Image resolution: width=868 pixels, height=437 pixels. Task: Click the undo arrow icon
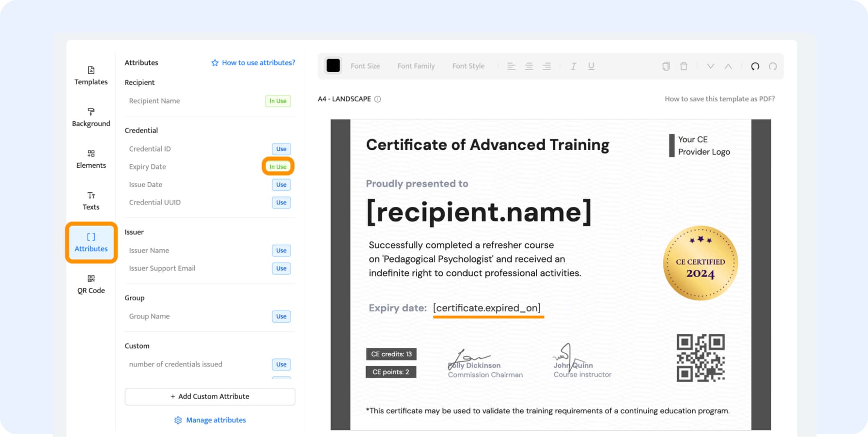coord(755,66)
